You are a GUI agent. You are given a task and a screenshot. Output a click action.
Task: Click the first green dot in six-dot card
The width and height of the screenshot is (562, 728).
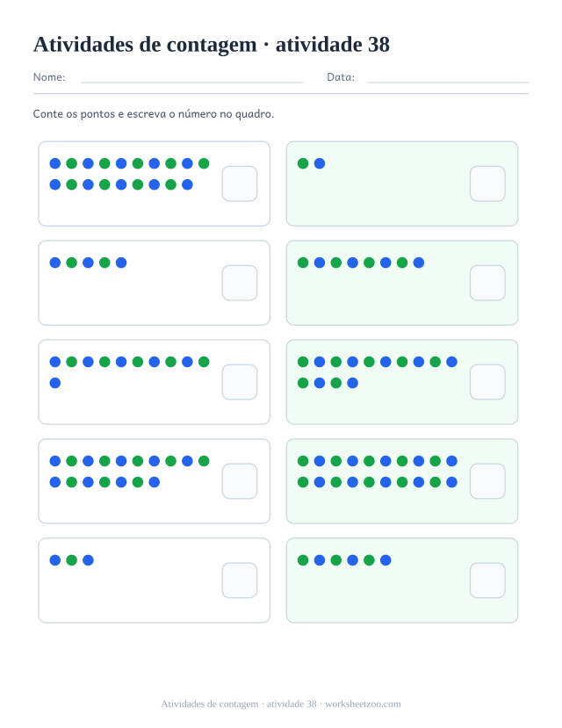pos(303,560)
